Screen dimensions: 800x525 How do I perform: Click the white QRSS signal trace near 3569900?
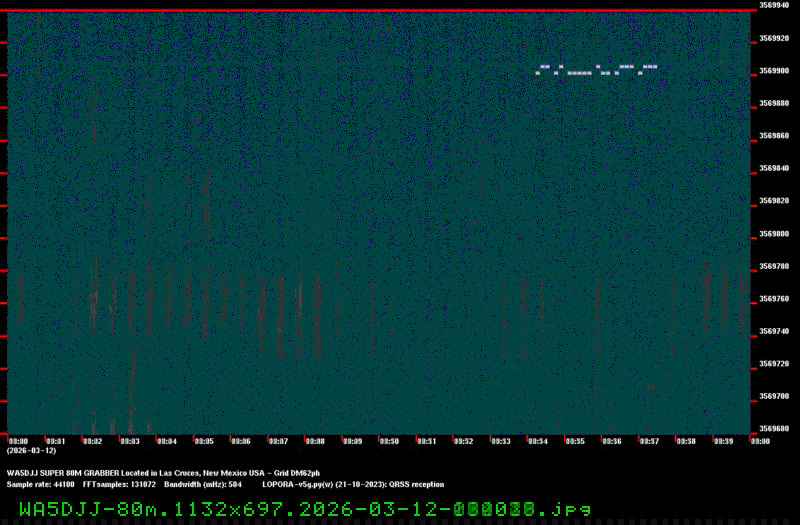point(597,70)
